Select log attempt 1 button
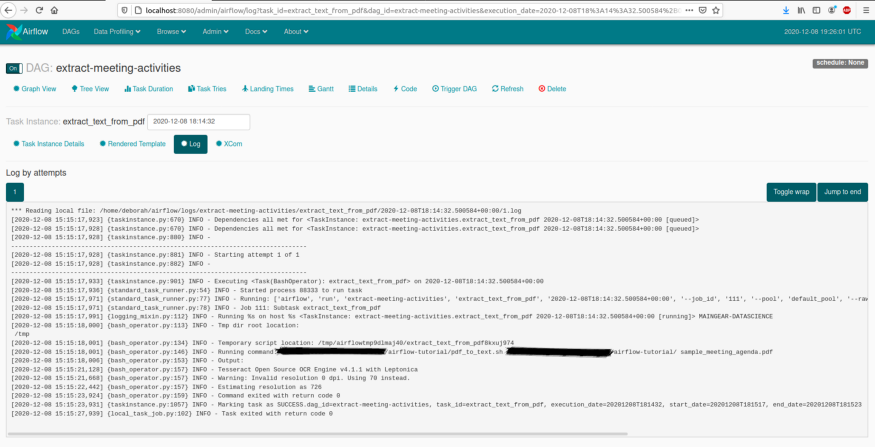This screenshot has height=447, width=875. coord(15,192)
